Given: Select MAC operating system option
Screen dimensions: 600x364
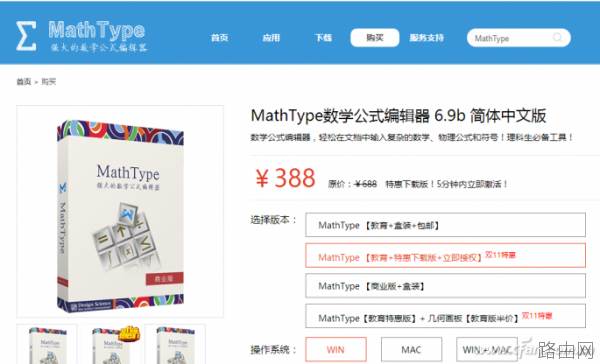Looking at the screenshot, I should click(411, 349).
